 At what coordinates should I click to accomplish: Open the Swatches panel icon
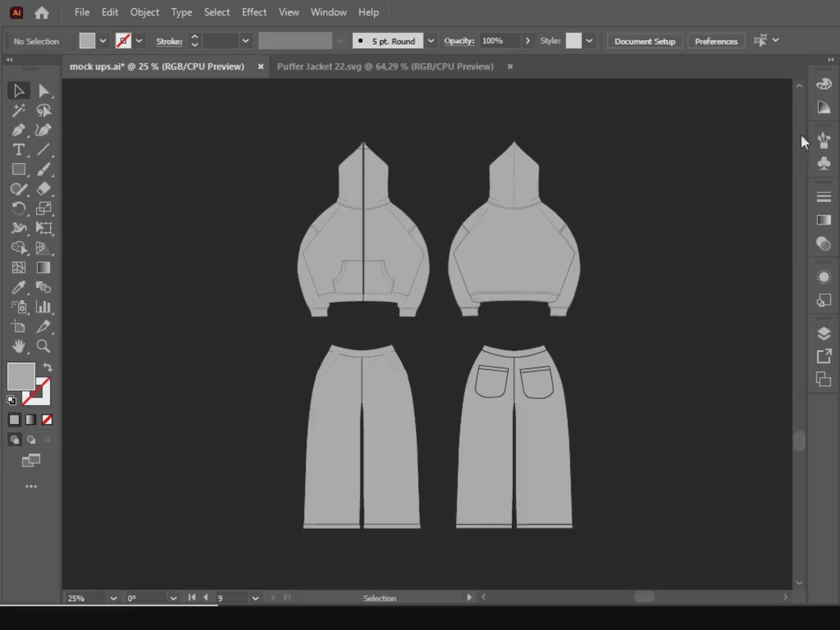pos(824,107)
